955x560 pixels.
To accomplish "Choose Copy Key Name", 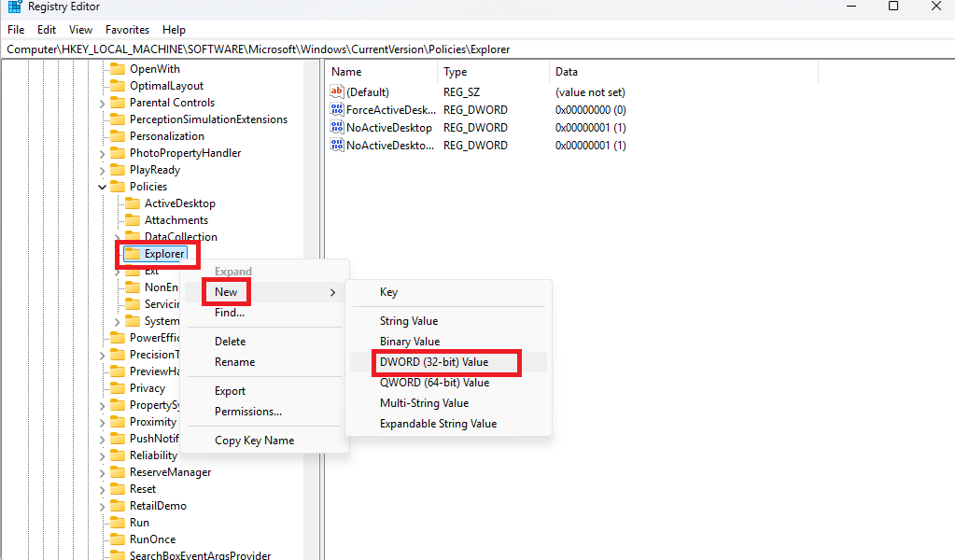I will [265, 441].
